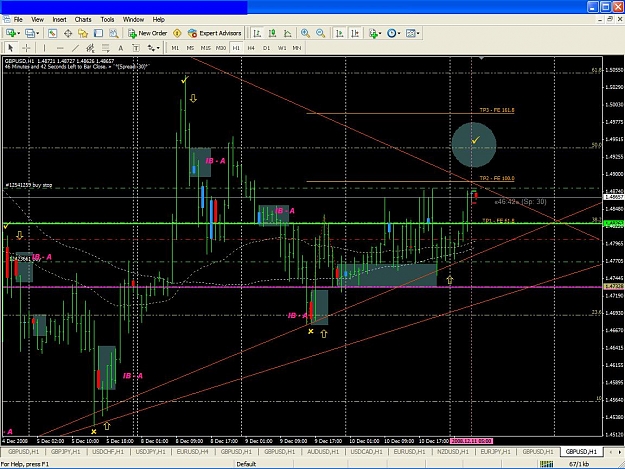
Task: Open the Tools menu
Action: (107, 20)
